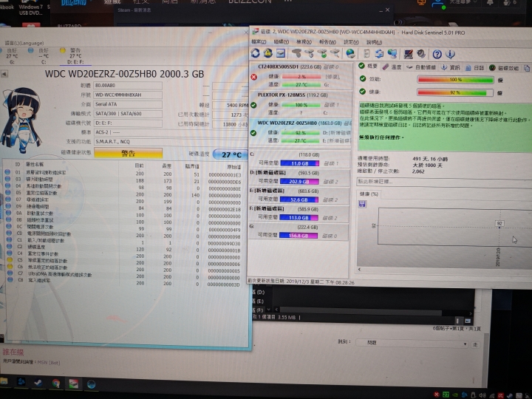
Task: Switch to the 資訊 information tab
Action: 451,67
